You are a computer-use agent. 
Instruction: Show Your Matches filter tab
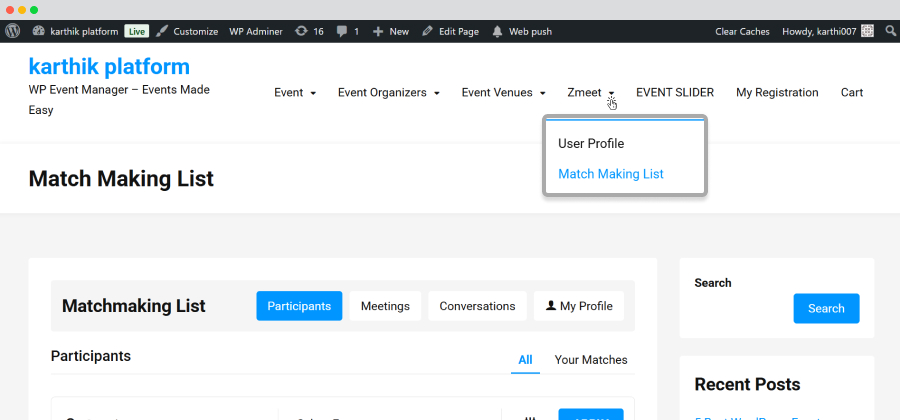pos(591,360)
